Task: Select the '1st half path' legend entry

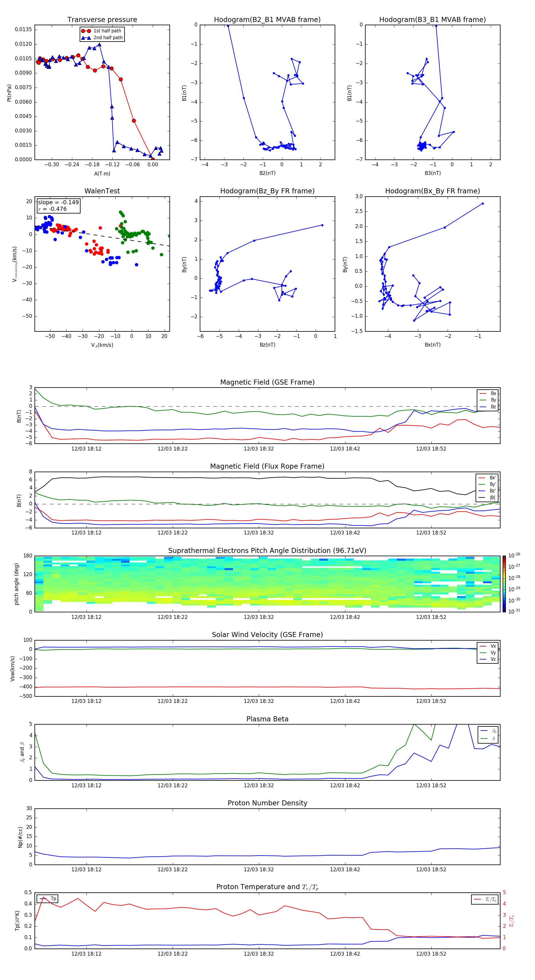Action: click(x=102, y=31)
